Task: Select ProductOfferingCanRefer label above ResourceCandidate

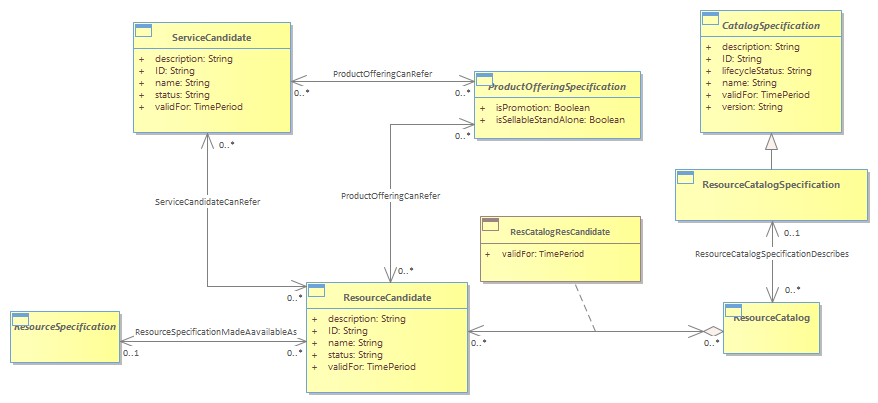Action: tap(391, 196)
